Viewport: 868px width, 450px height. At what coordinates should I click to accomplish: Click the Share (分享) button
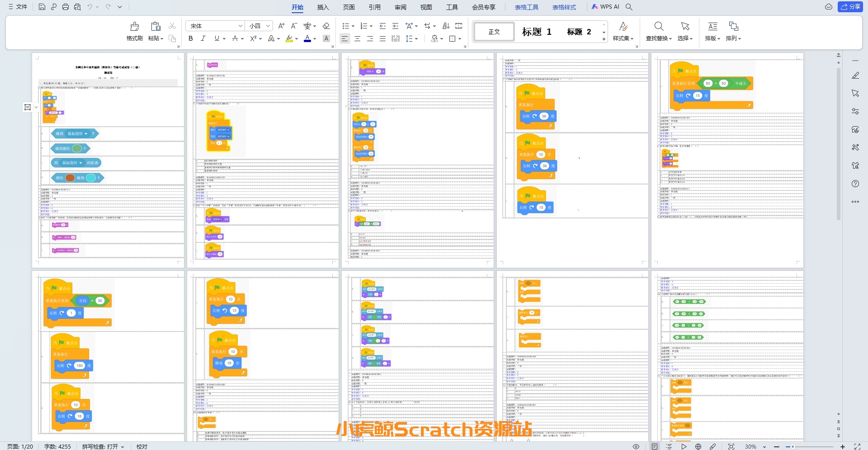(x=850, y=7)
